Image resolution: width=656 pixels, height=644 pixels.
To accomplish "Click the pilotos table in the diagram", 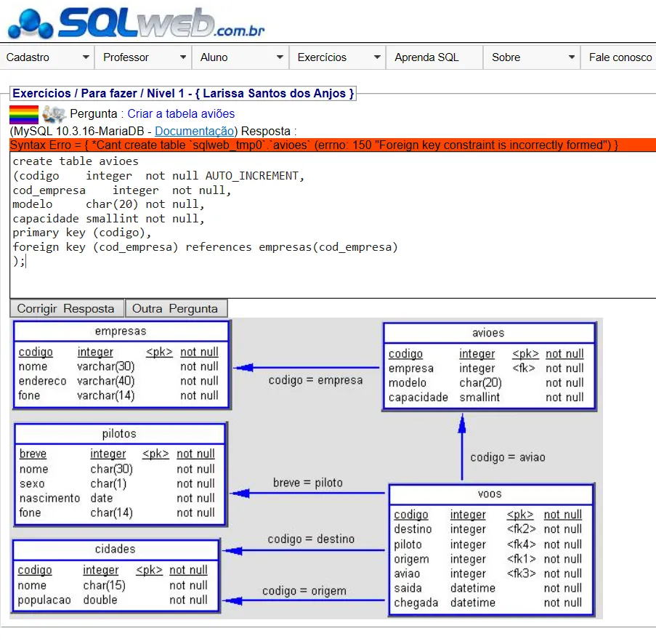I will point(120,474).
